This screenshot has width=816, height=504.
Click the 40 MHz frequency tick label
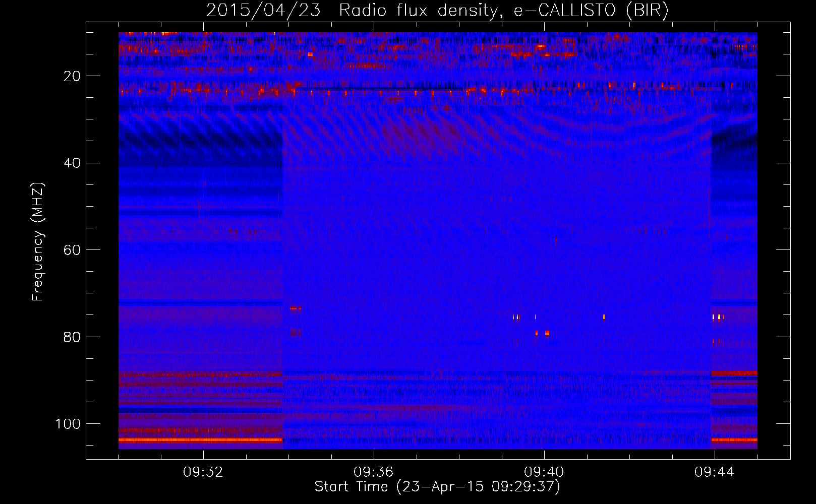[x=73, y=163]
